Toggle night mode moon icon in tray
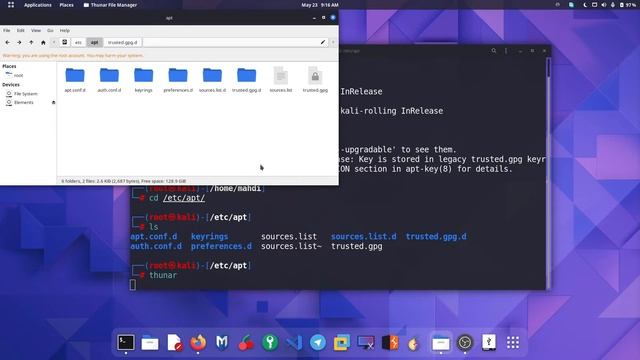Viewport: 640px width, 360px height. pyautogui.click(x=585, y=5)
